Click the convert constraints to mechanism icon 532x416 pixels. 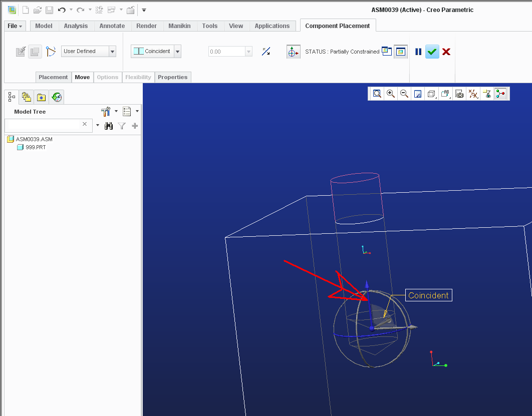coord(51,52)
